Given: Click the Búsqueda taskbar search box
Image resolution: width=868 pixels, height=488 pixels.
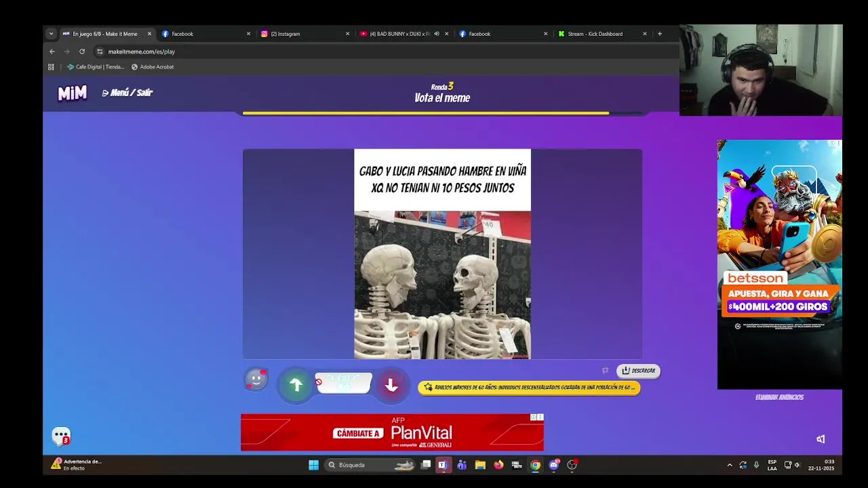Looking at the screenshot, I should click(x=370, y=465).
